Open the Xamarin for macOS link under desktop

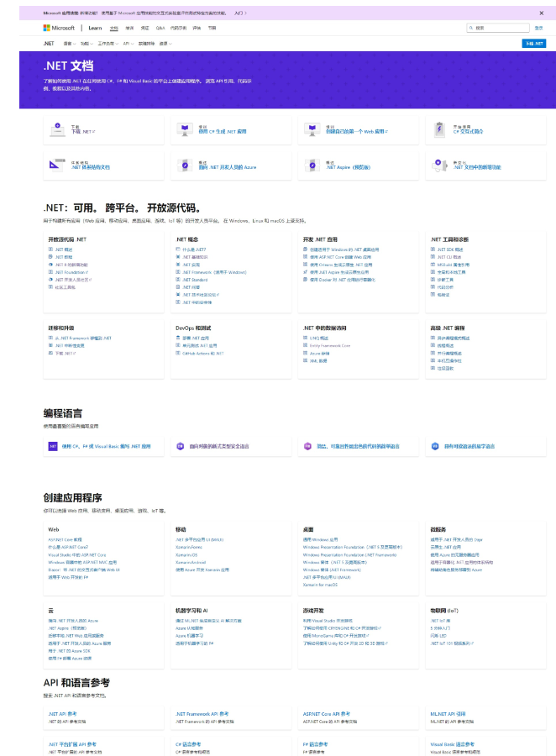320,585
